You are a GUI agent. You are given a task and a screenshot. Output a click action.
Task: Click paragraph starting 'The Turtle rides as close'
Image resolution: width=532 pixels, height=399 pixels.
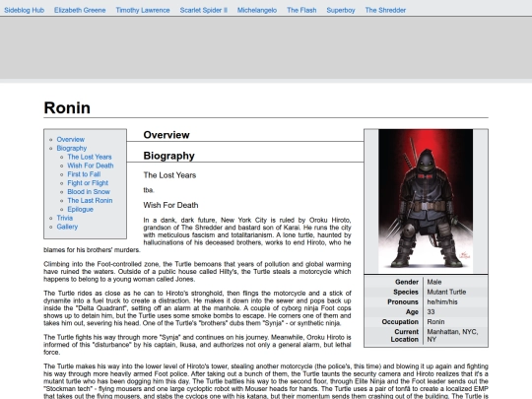tap(197, 308)
